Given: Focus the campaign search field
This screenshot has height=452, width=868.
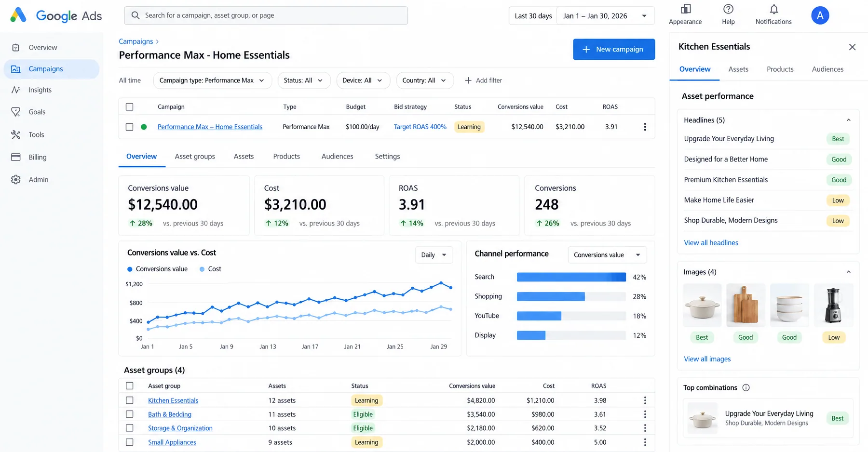Looking at the screenshot, I should [x=266, y=15].
